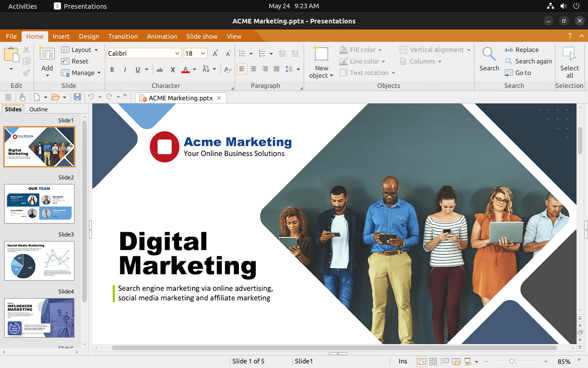
Task: Toggle the unordered bullet list
Action: (x=243, y=53)
